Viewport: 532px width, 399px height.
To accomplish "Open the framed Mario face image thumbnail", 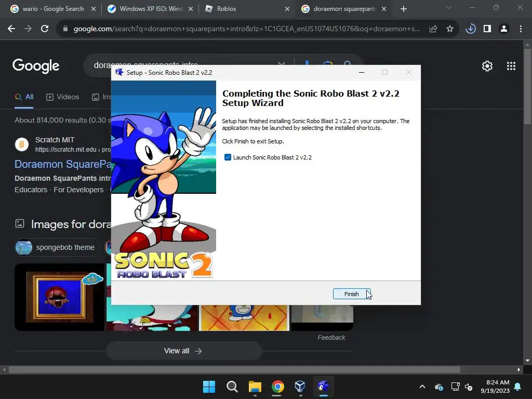I will click(x=59, y=297).
